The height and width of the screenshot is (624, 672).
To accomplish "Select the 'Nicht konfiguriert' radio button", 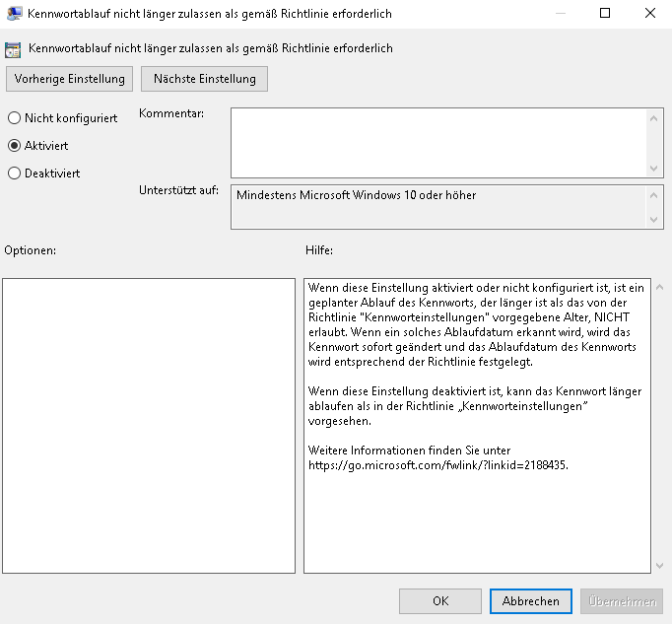I will click(x=14, y=118).
